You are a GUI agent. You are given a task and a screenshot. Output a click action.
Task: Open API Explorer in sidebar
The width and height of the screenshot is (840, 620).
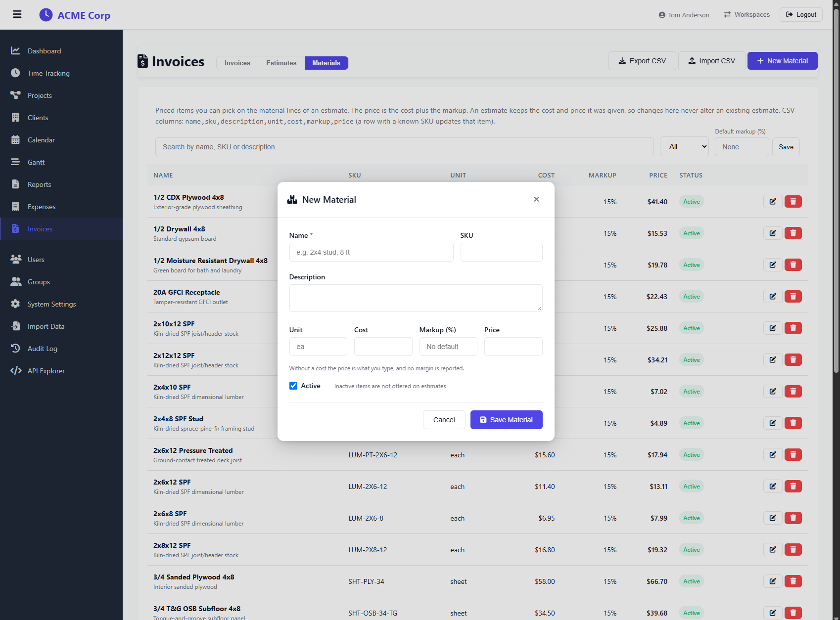pyautogui.click(x=61, y=371)
